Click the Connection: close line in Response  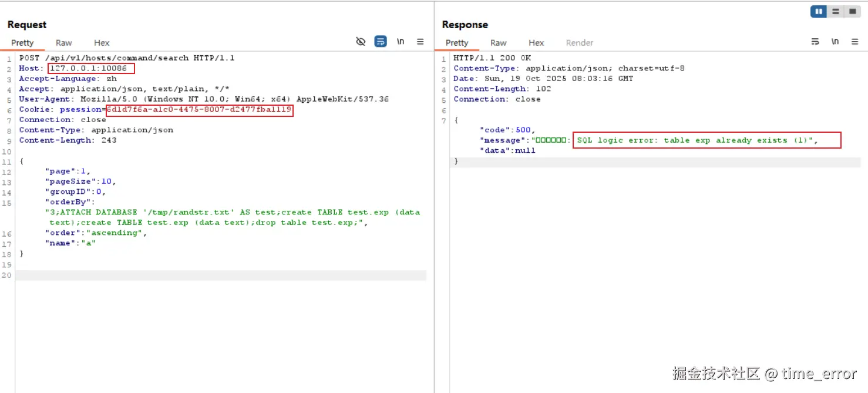(x=497, y=99)
